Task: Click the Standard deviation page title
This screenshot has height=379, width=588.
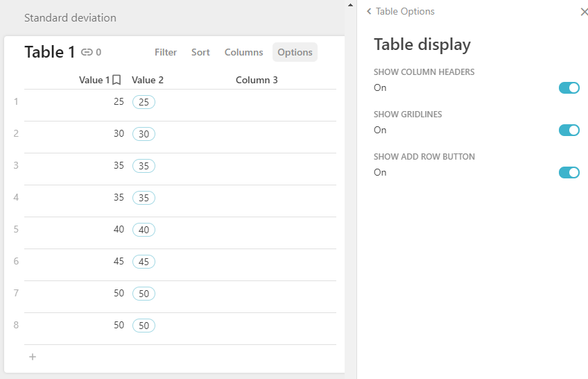Action: [70, 18]
